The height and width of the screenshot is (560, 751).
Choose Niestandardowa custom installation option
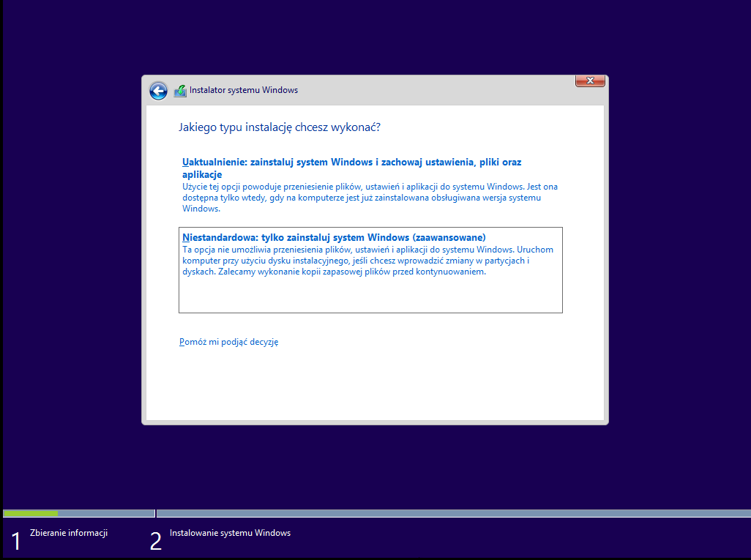[370, 269]
